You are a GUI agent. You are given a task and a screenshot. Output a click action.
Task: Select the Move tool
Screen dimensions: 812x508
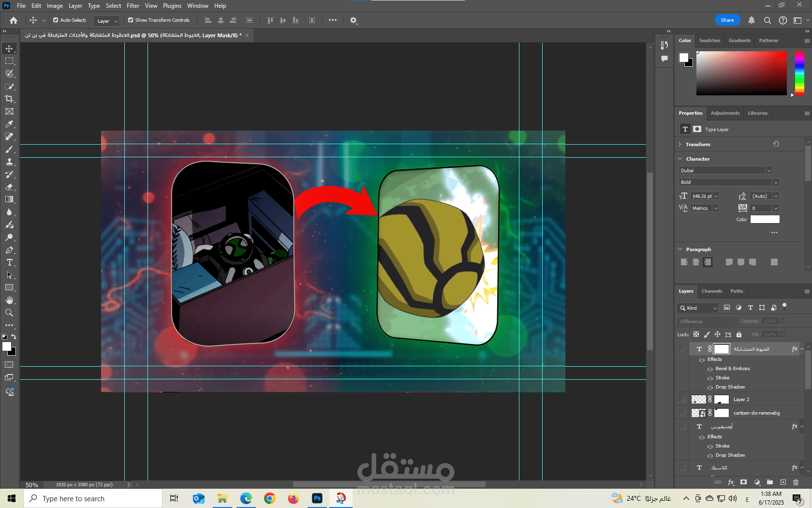pos(9,48)
